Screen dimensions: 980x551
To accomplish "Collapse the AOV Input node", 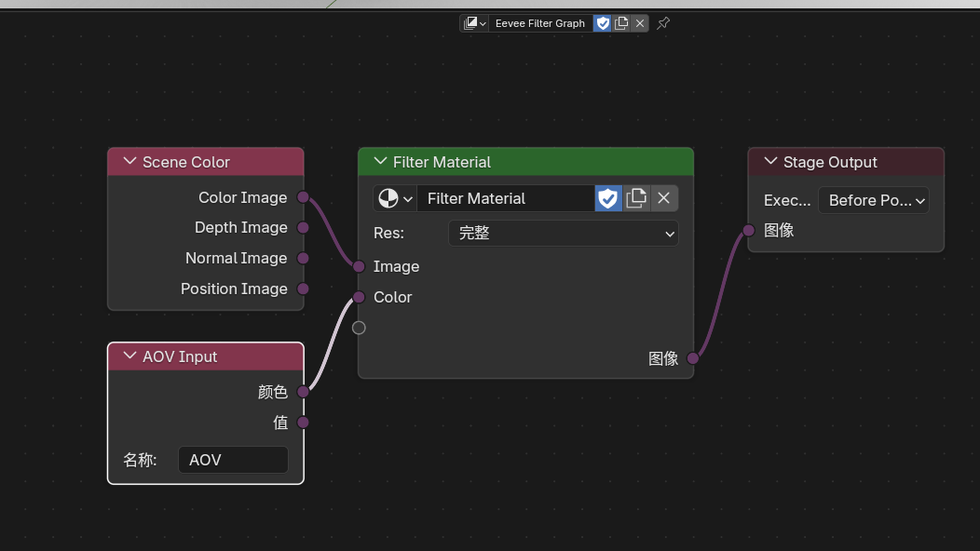I will 129,356.
